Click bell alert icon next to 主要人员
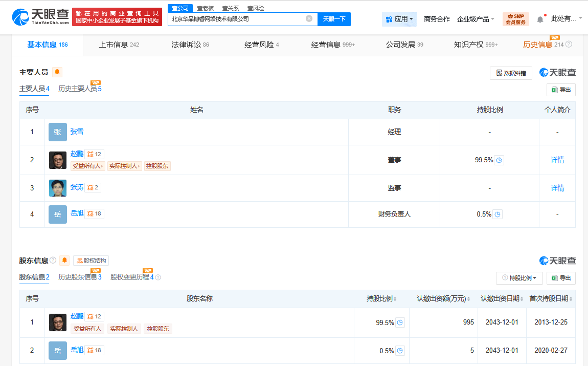The image size is (588, 366). (x=57, y=72)
